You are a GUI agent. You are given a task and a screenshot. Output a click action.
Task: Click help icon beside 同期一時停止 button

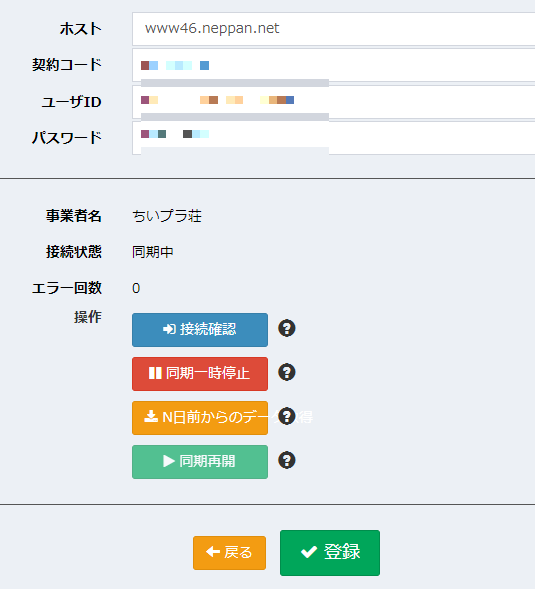click(287, 372)
